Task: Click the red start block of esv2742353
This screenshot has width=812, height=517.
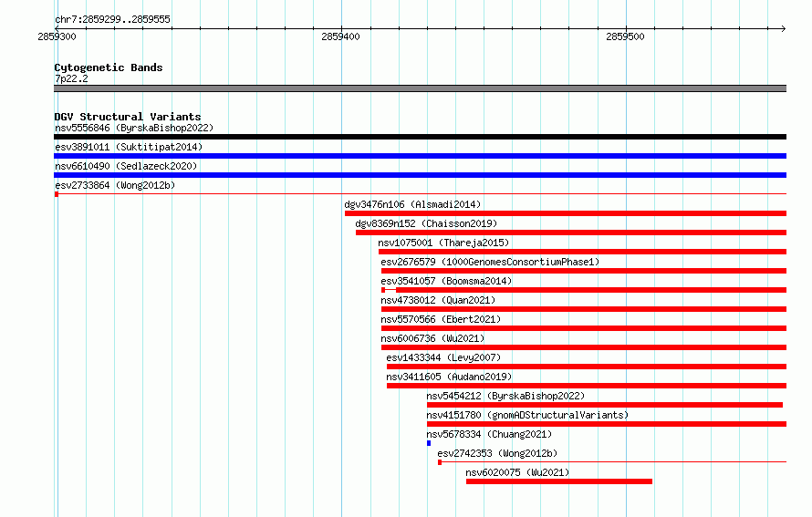Action: pos(440,462)
